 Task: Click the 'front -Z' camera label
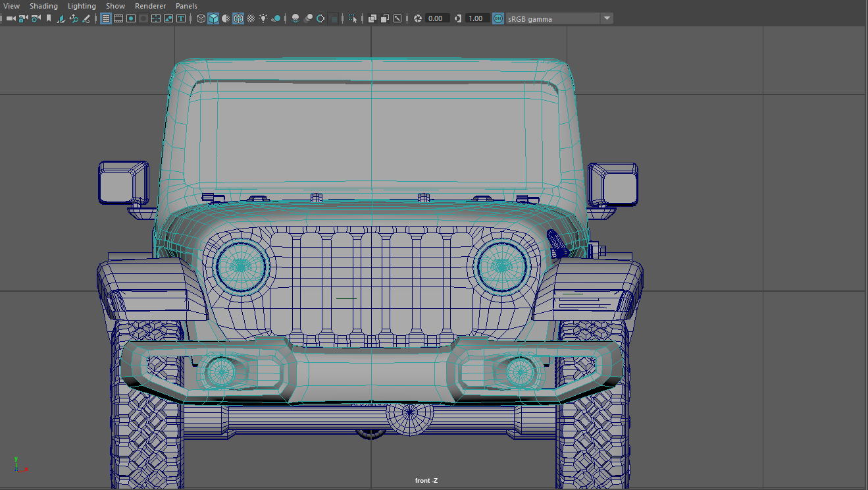click(426, 481)
